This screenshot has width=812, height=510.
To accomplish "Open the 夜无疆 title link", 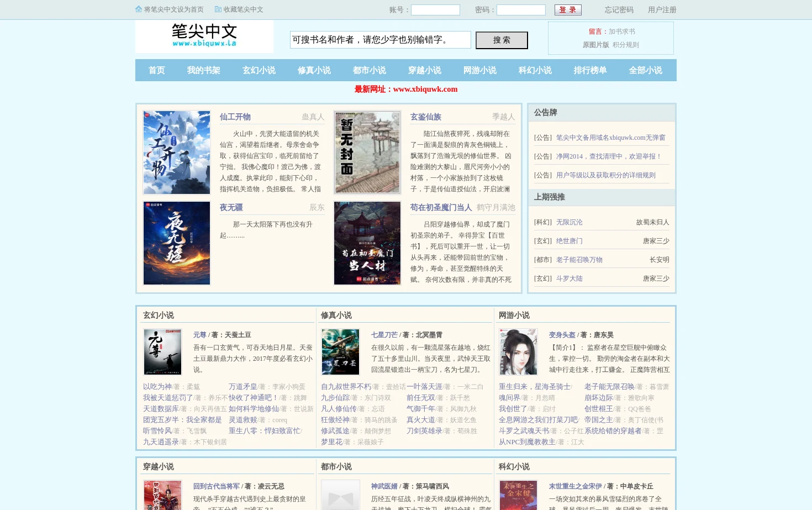I will click(x=231, y=207).
